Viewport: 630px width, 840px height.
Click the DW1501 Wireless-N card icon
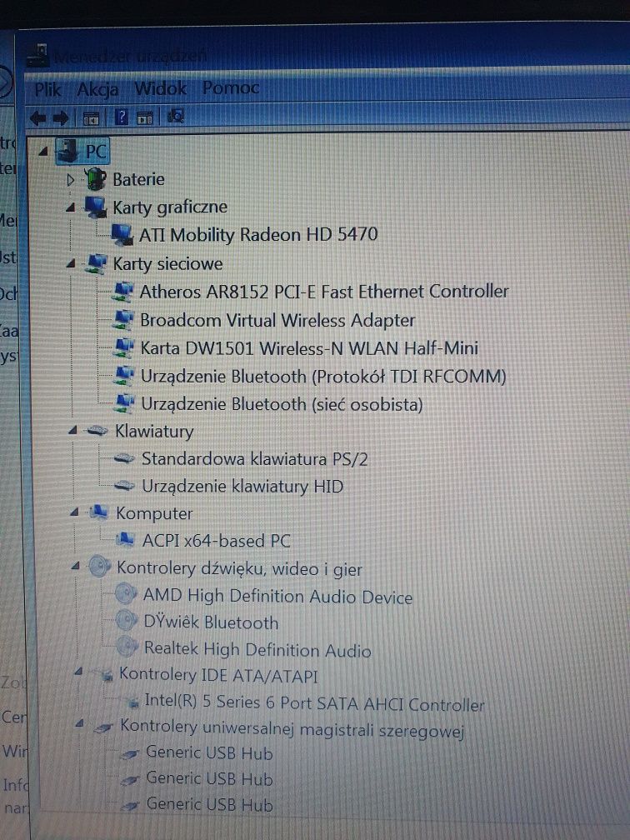[x=123, y=347]
